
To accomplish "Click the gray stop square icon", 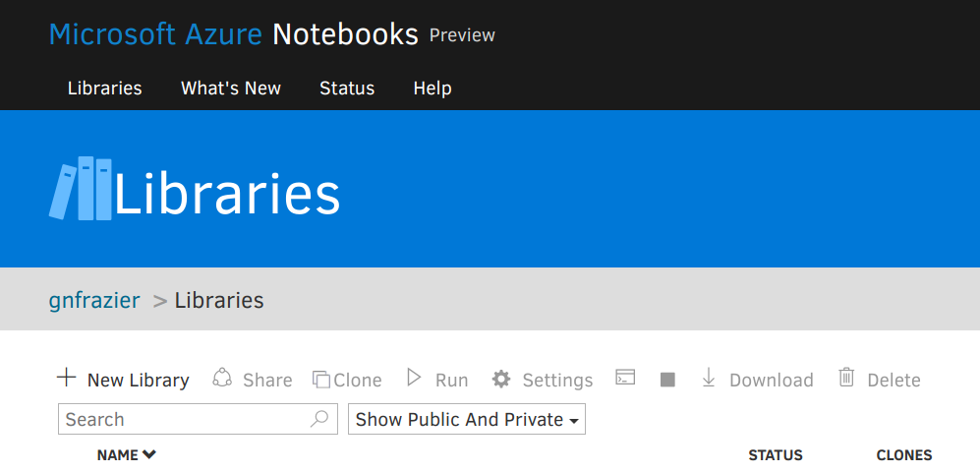I will click(667, 380).
